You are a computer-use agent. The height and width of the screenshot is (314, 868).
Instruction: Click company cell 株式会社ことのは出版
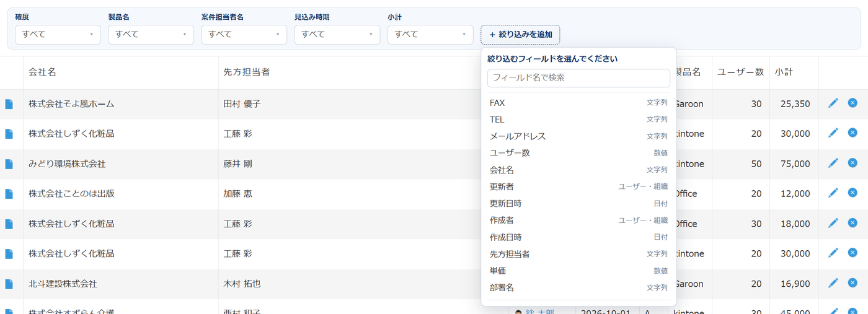pos(71,194)
